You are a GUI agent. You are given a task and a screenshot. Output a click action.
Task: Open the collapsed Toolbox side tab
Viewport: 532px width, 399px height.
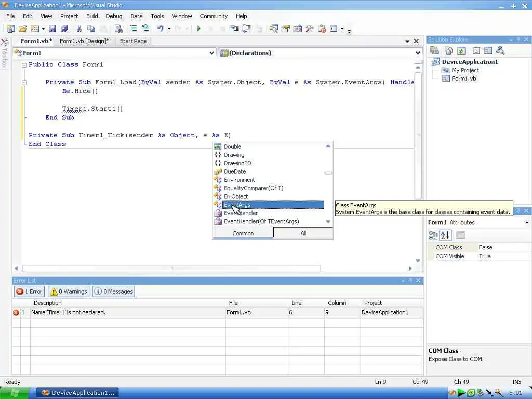(4, 52)
